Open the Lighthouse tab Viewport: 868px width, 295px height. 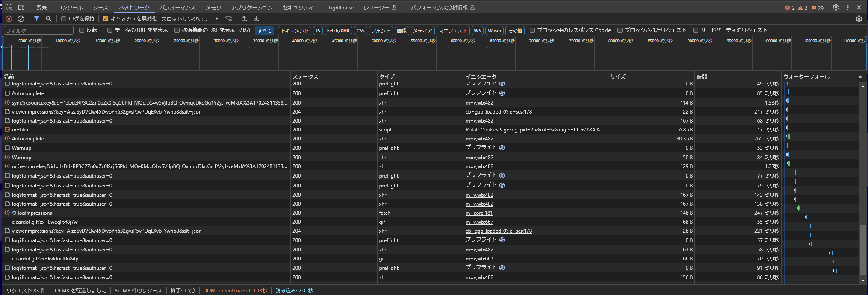(x=341, y=8)
